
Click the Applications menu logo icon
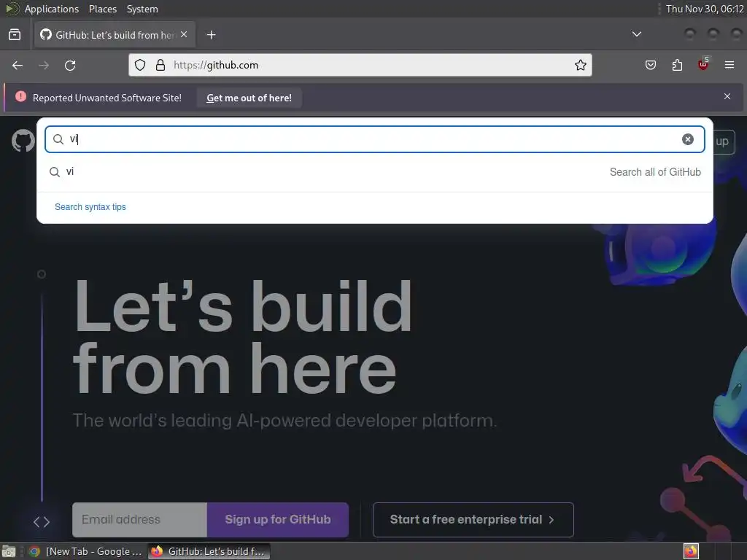(12, 9)
